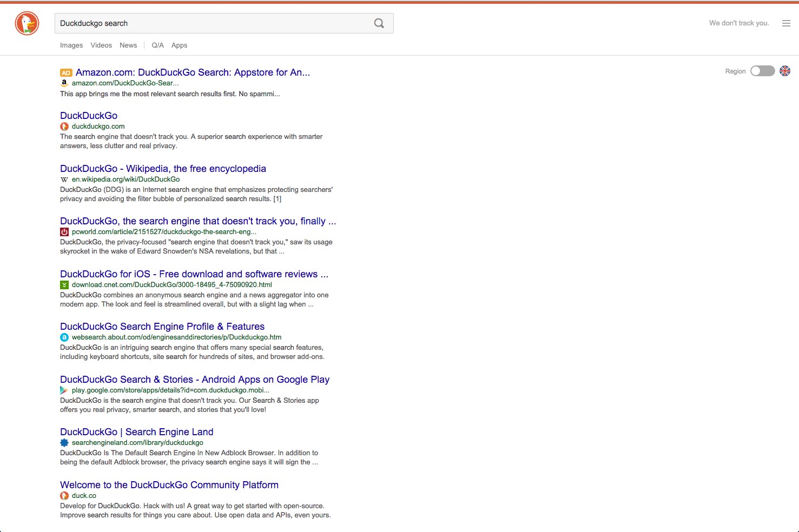The image size is (799, 532).
Task: Click the pcworld.com article URL
Action: pyautogui.click(x=164, y=232)
